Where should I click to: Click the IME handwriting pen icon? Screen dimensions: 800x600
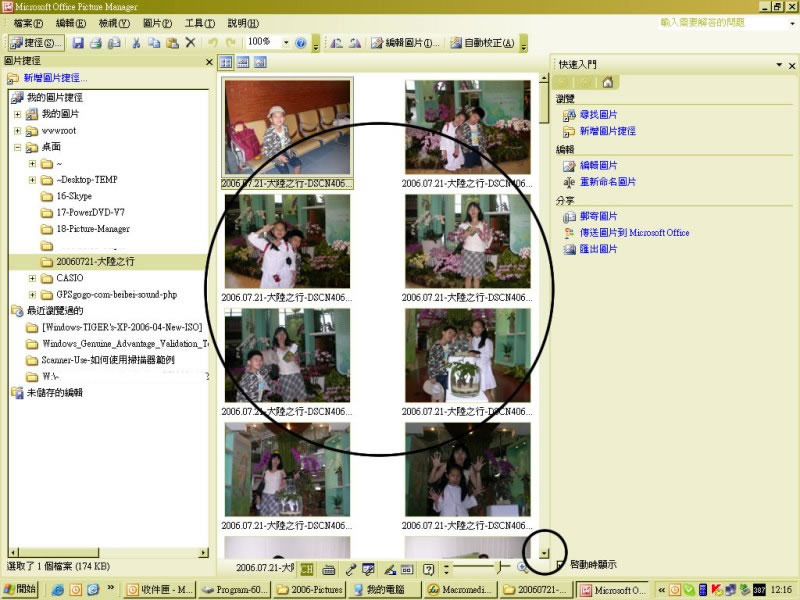click(x=390, y=569)
